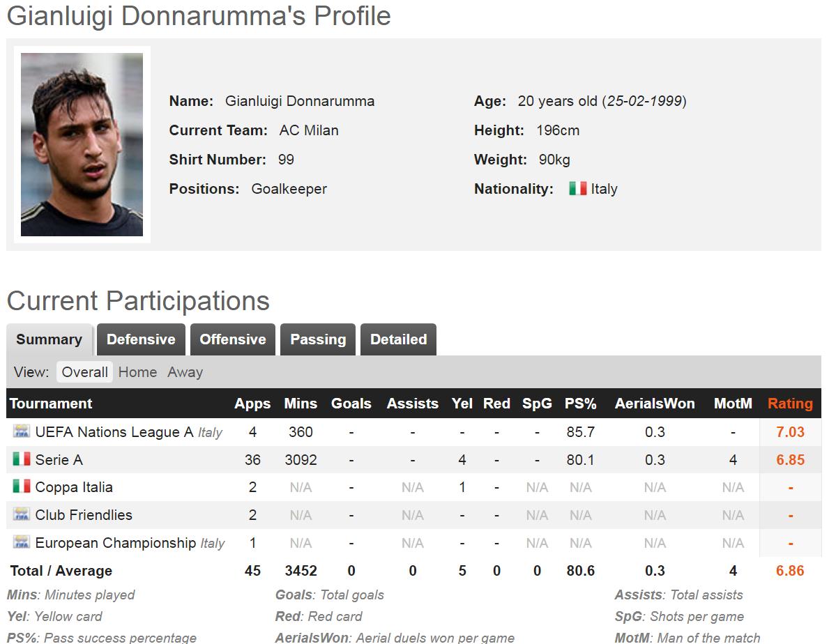Select the Passing tab
The height and width of the screenshot is (644, 836).
318,339
